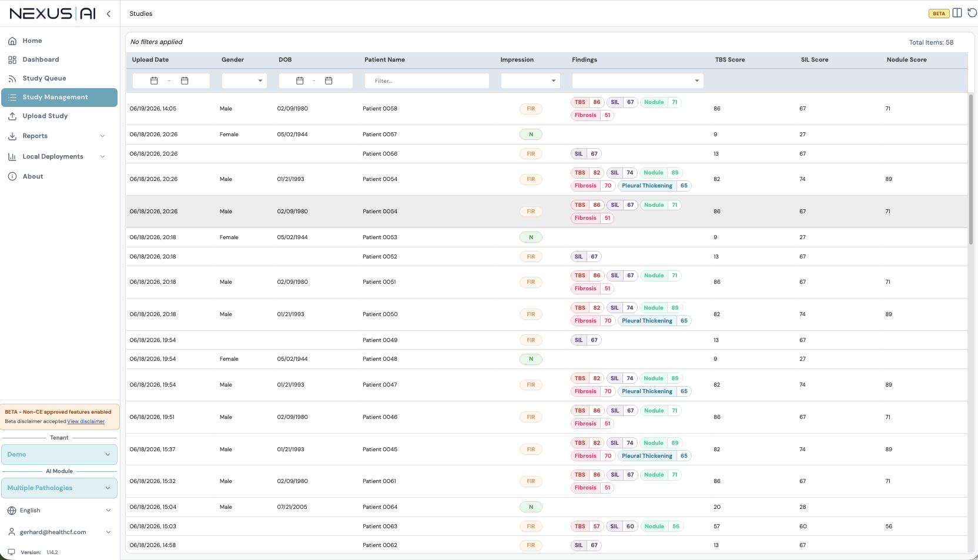Expand the Reports submenu chevron
This screenshot has height=560, width=978.
[103, 136]
